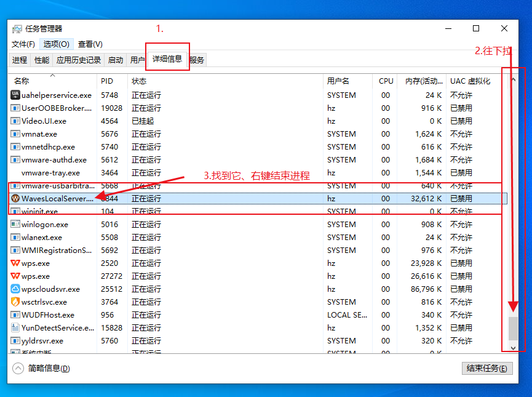The width and height of the screenshot is (532, 397).
Task: Click the WUDFHost.exe process icon
Action: tap(15, 315)
